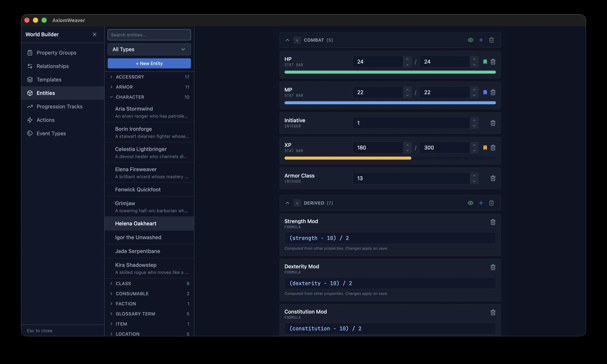This screenshot has height=364, width=607.
Task: Click the Relationships sidebar icon
Action: (x=30, y=66)
